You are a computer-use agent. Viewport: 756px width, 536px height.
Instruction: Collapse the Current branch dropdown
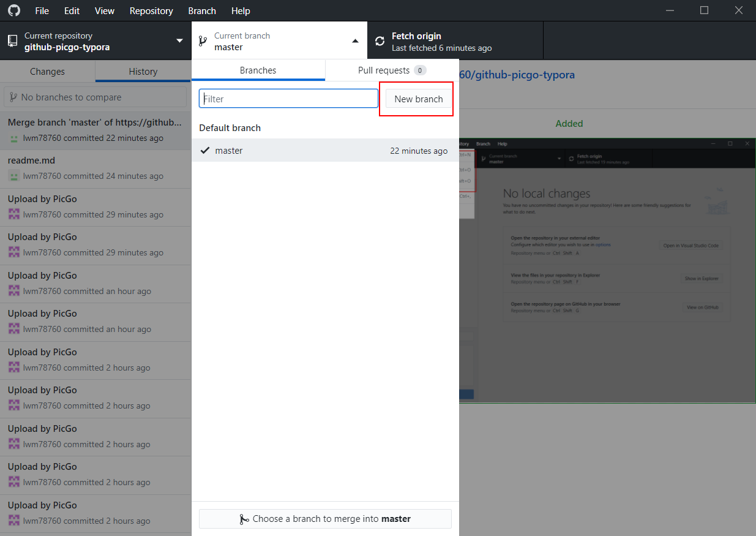279,41
